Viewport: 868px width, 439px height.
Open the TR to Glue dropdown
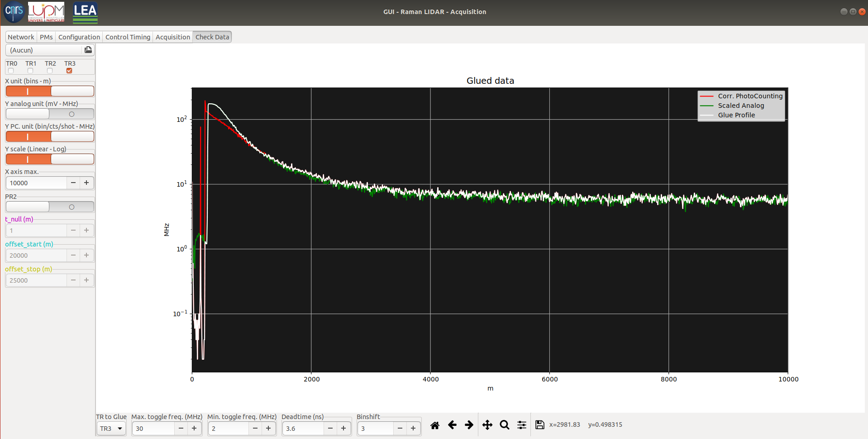tap(111, 429)
